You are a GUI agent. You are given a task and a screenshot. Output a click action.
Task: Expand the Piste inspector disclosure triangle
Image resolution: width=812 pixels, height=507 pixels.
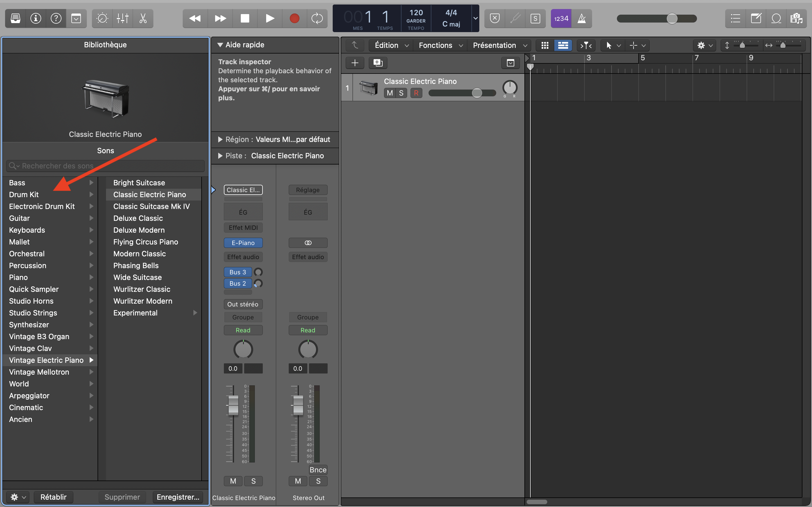pyautogui.click(x=220, y=156)
